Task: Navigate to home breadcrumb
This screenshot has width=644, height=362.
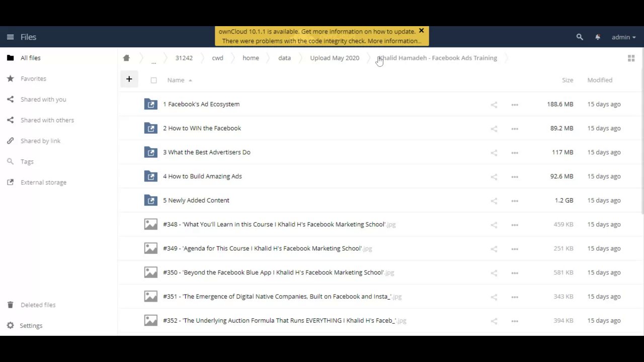Action: [251, 58]
